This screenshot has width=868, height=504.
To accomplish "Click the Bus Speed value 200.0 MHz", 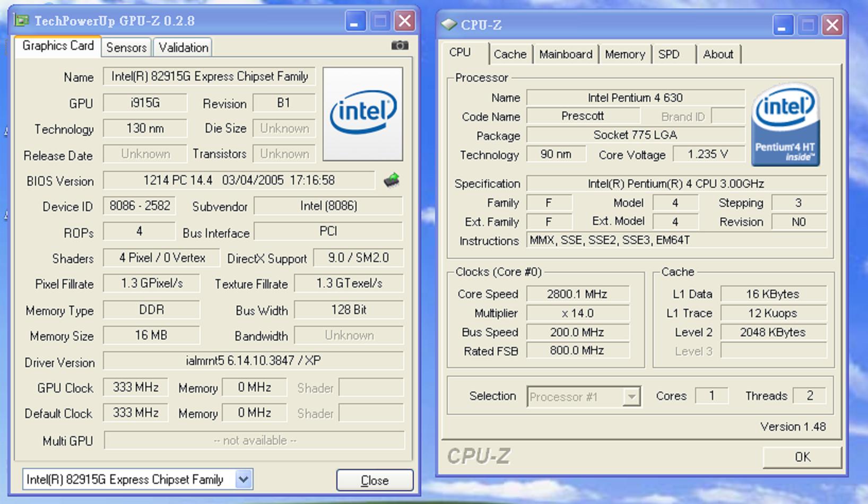I will [x=578, y=332].
